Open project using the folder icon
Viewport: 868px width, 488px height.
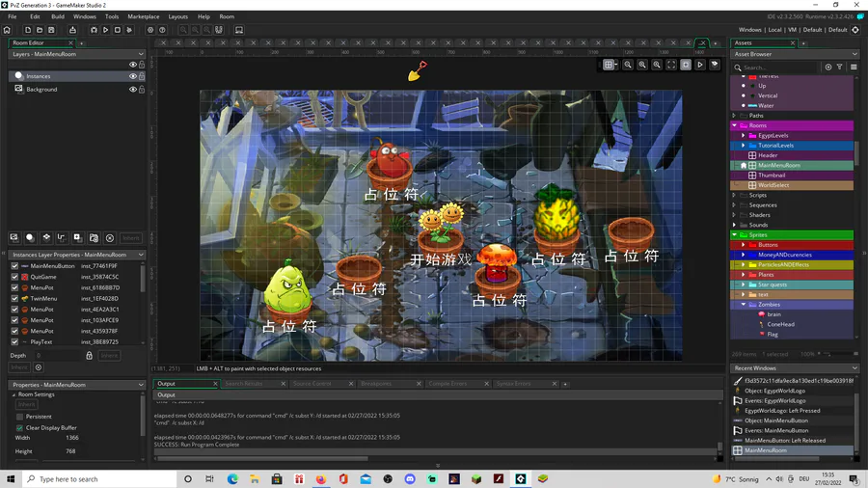(40, 30)
